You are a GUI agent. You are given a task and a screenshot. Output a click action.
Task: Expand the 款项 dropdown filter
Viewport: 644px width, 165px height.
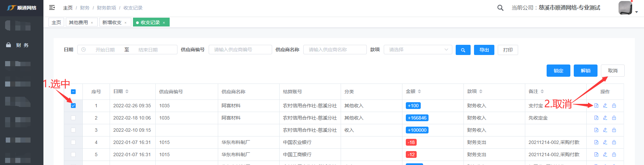coord(418,50)
